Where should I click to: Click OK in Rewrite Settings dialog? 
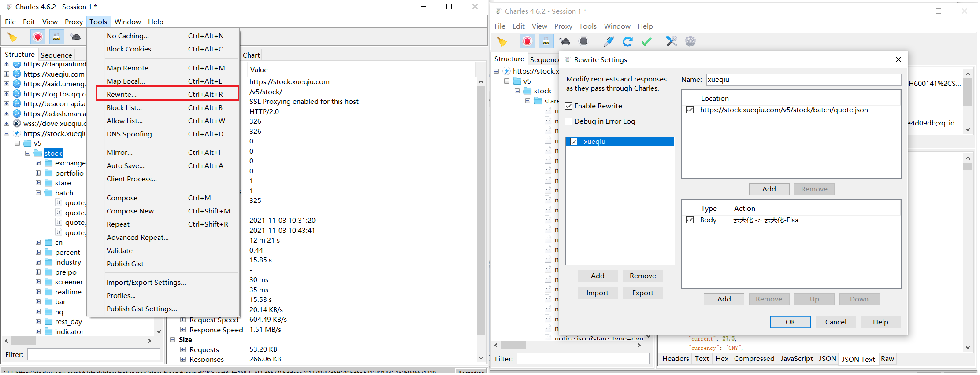(x=791, y=322)
